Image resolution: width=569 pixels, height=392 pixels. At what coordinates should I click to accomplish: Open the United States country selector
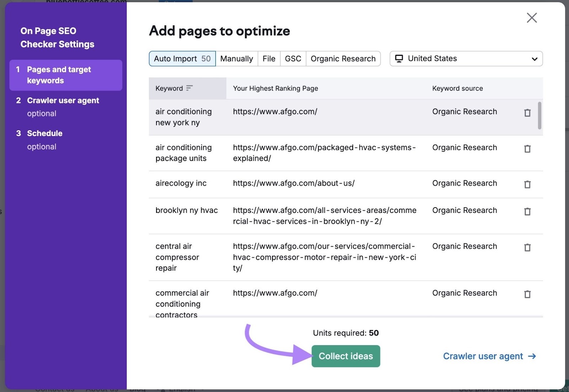(466, 58)
